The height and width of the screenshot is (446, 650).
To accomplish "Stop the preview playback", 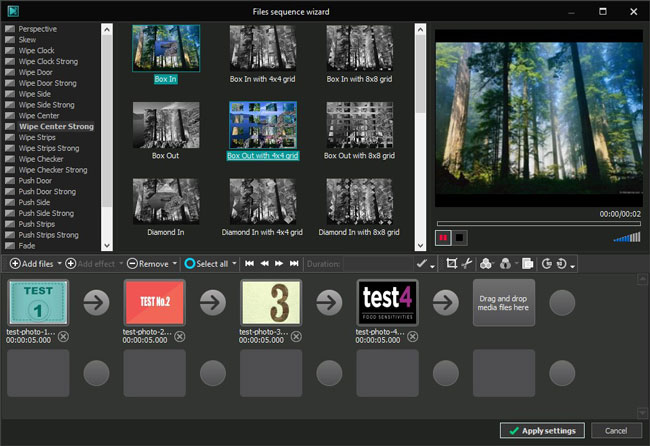I will point(459,238).
